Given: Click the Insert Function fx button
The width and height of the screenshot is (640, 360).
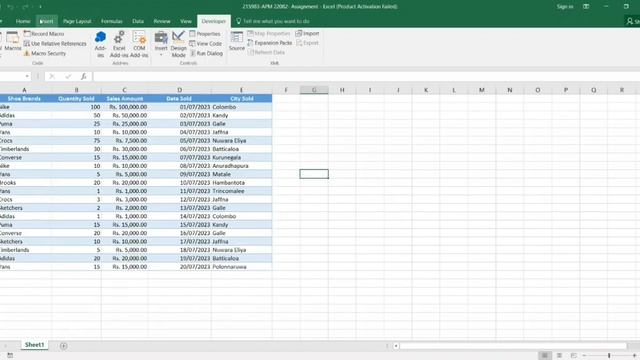Looking at the screenshot, I should point(83,76).
